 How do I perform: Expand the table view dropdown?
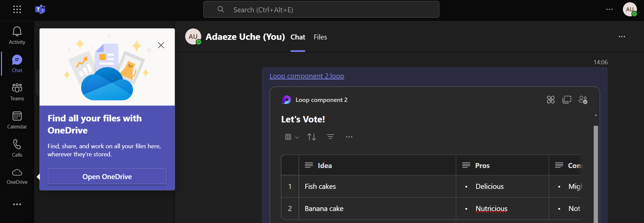coord(292,137)
